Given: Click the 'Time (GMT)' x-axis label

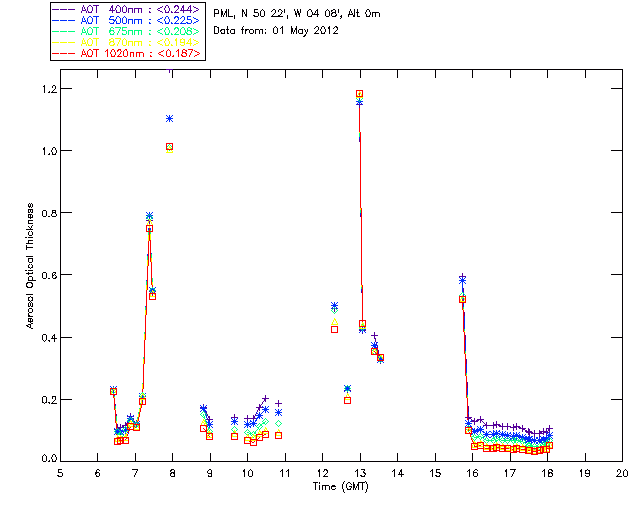Looking at the screenshot, I should (x=341, y=487).
